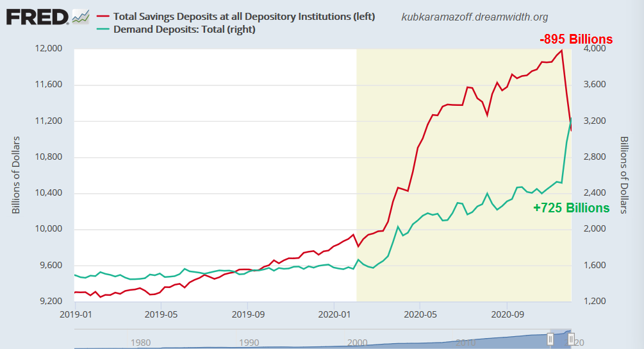This screenshot has width=644, height=349.
Task: Toggle the Demand Deposits: Total legend series
Action: pyautogui.click(x=185, y=29)
